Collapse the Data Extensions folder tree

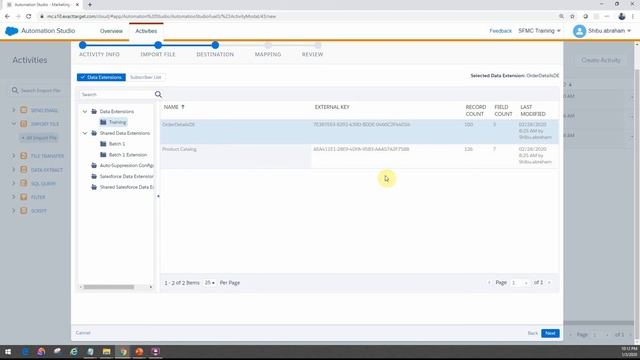tap(85, 111)
